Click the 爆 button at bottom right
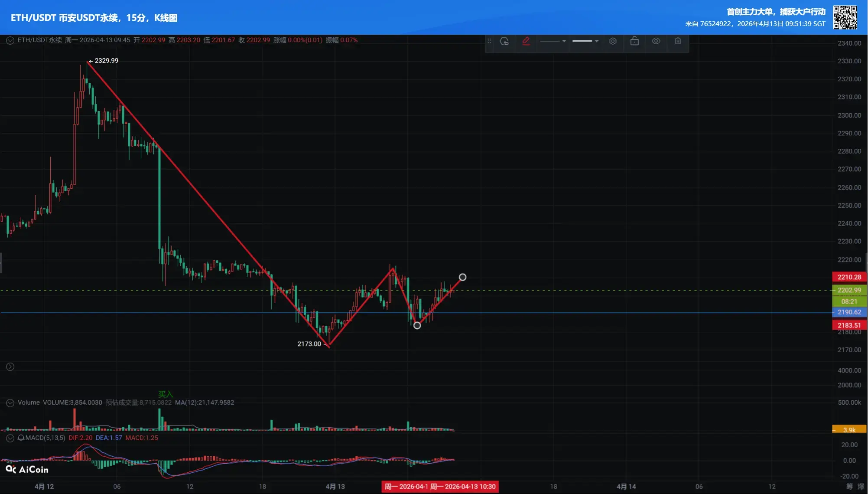 pos(861,487)
